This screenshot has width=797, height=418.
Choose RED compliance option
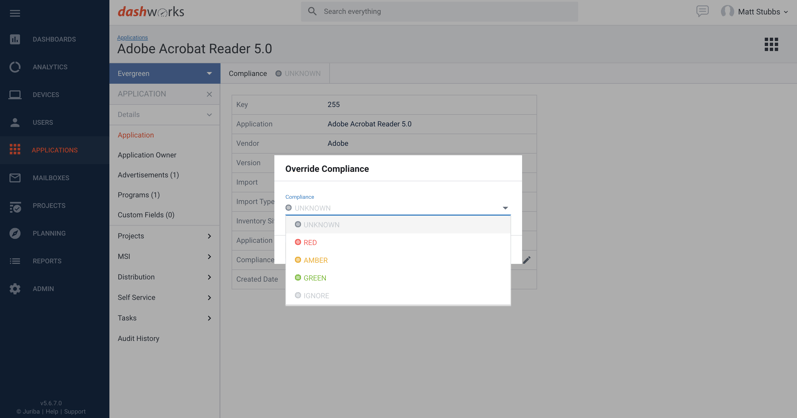point(398,242)
